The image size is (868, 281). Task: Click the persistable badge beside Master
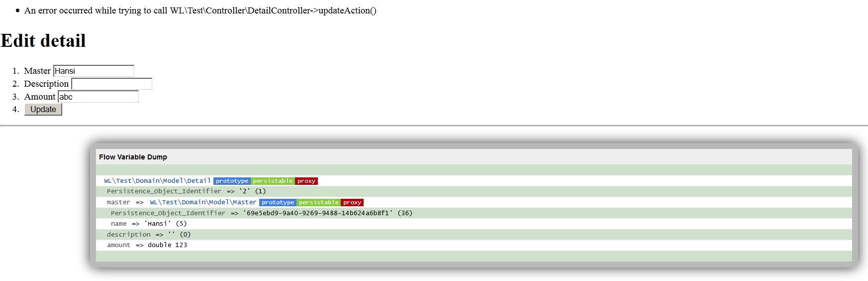(318, 202)
